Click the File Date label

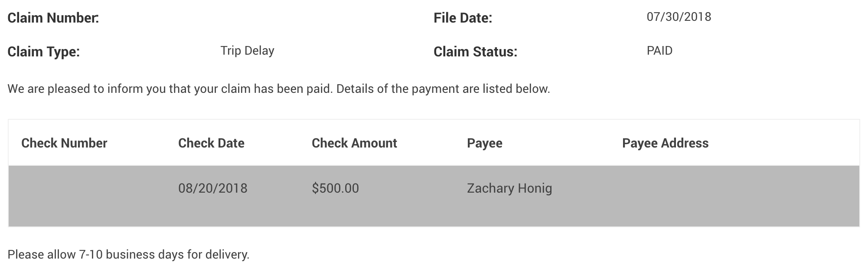(x=463, y=18)
